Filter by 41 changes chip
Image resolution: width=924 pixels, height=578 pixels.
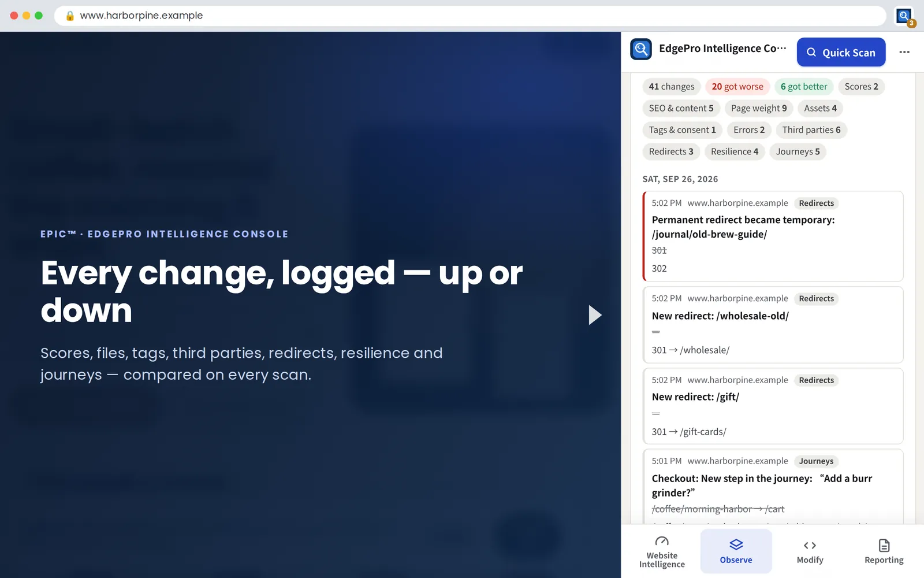pos(672,87)
